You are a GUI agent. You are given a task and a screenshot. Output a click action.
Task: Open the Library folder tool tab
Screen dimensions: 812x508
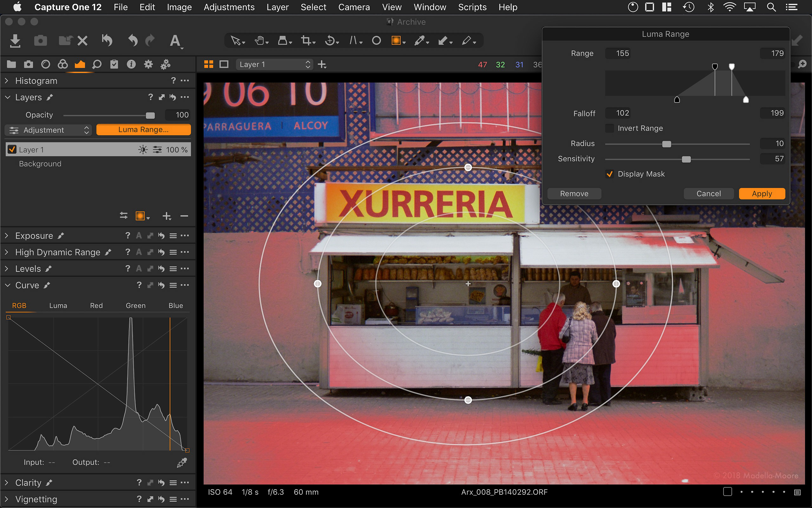(11, 64)
